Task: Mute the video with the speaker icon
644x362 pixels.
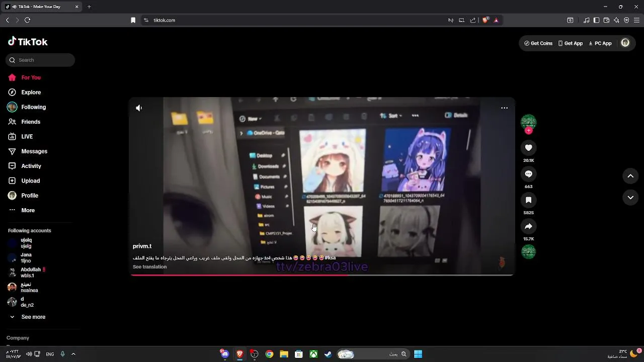Action: [139, 108]
